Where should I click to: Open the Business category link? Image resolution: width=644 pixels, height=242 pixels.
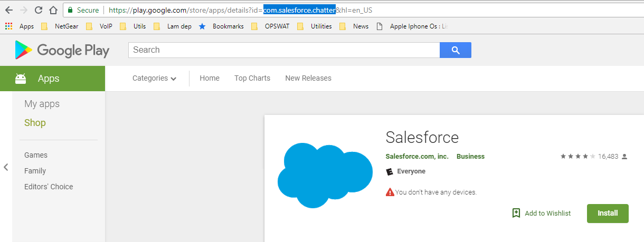470,157
